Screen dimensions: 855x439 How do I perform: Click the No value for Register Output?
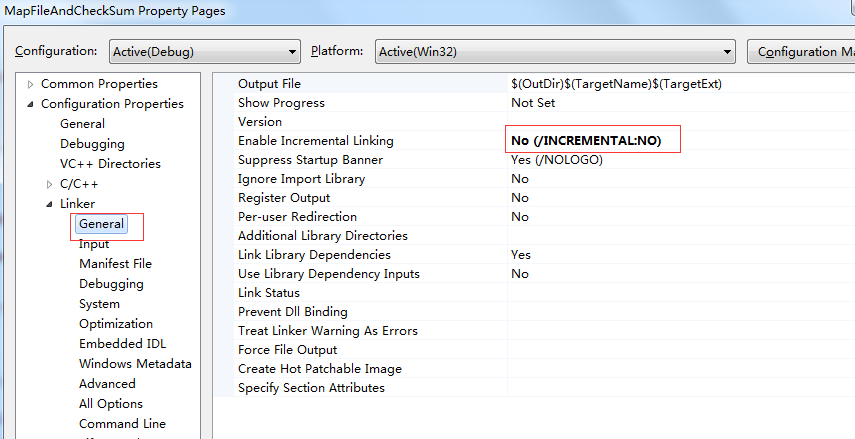click(520, 197)
